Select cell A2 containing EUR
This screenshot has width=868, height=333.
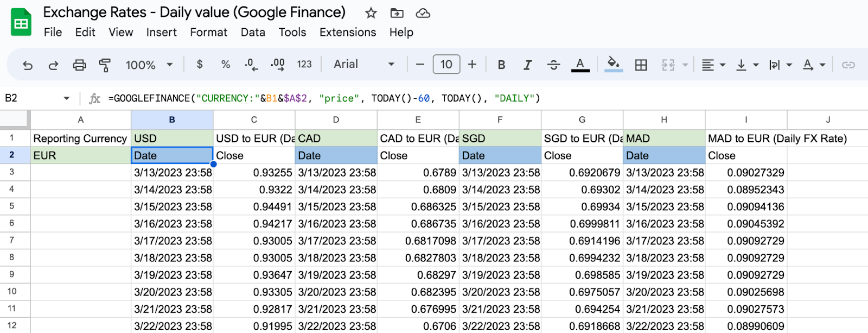pos(81,155)
